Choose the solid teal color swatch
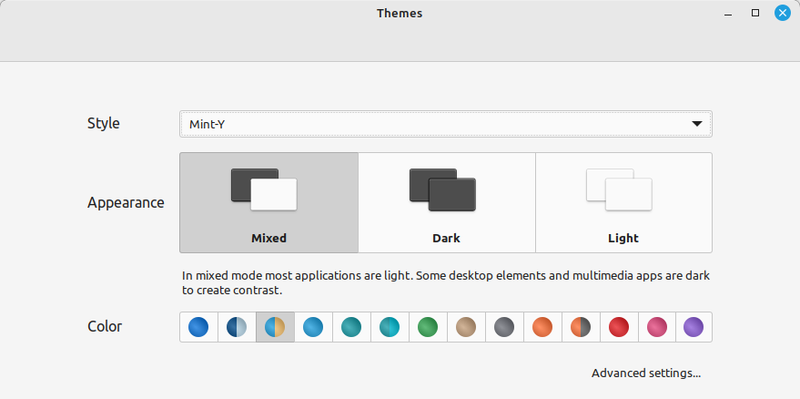 tap(352, 327)
